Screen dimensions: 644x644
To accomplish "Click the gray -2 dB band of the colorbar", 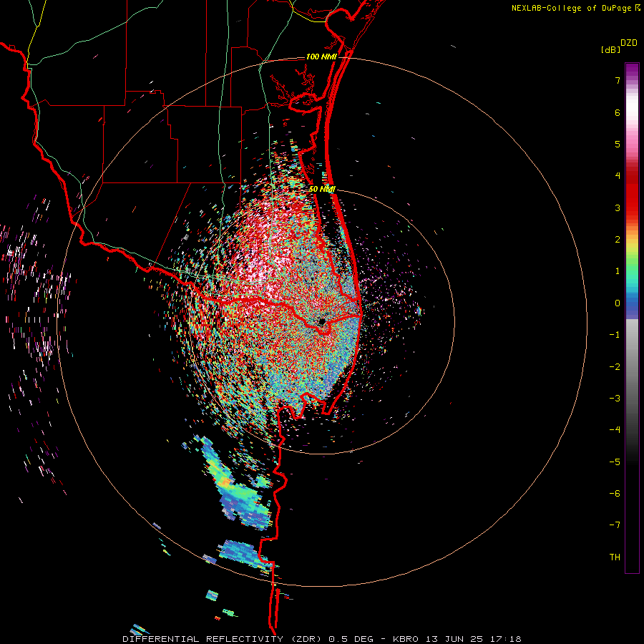I will tap(632, 367).
